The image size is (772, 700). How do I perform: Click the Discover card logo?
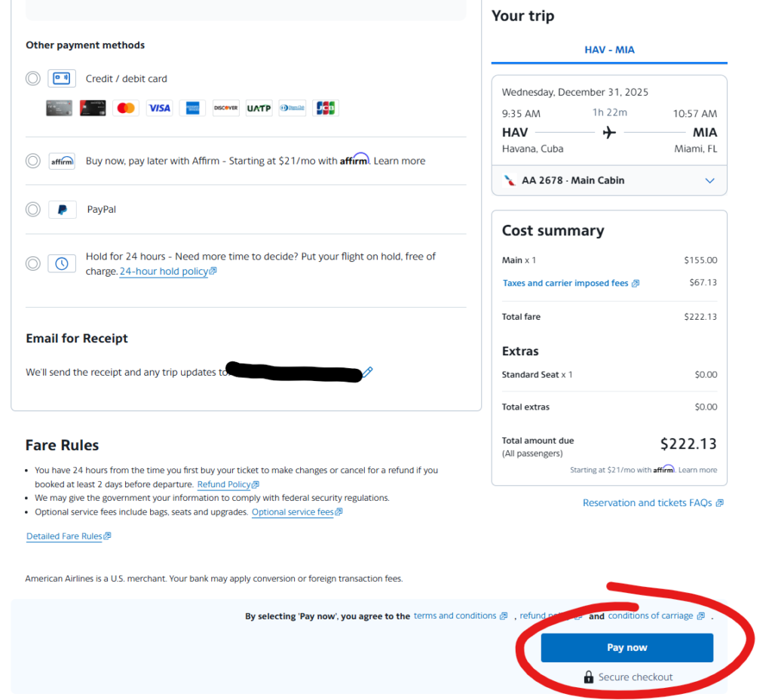(225, 108)
